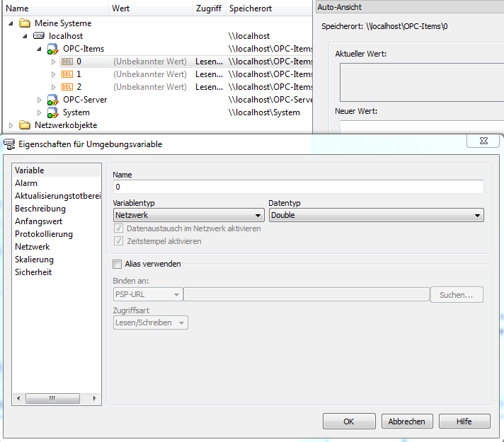This screenshot has width=504, height=442.
Task: Toggle Zeitstempel aktivieren checkbox
Action: point(118,241)
